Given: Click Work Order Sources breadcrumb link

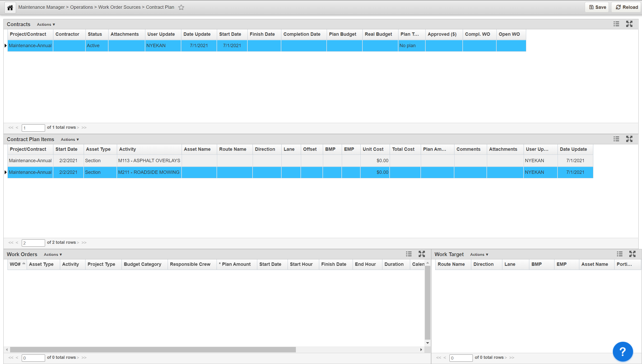Looking at the screenshot, I should 119,7.
